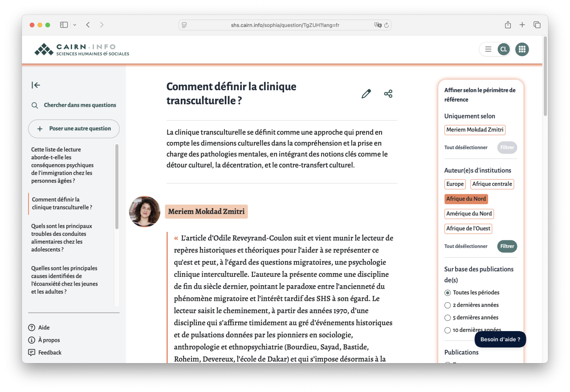
Task: Click the Feedback speech-bubble icon
Action: click(32, 352)
